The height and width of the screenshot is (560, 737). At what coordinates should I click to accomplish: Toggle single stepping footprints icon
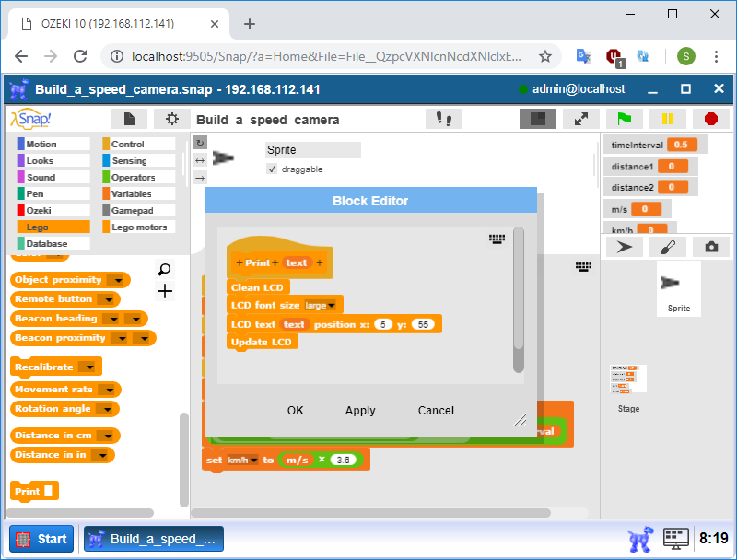click(x=444, y=119)
